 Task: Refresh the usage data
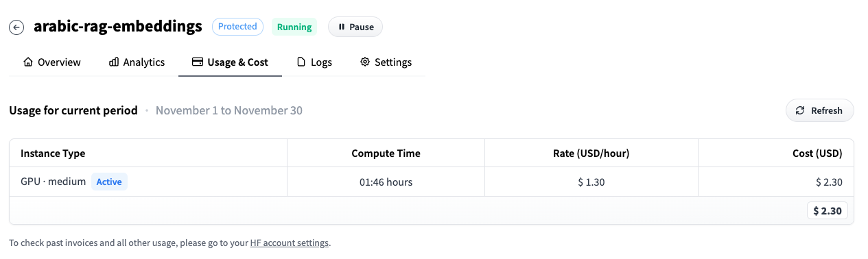coord(819,110)
